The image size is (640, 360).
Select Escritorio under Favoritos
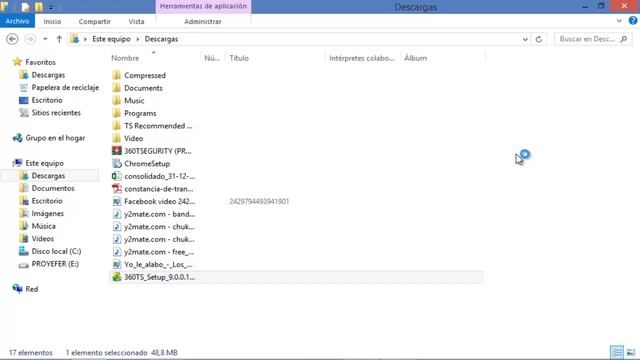coord(47,100)
